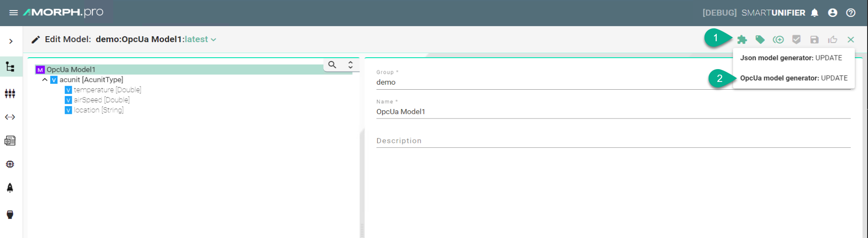Open the user account profile icon
Screen dimensions: 868x238
(x=832, y=13)
